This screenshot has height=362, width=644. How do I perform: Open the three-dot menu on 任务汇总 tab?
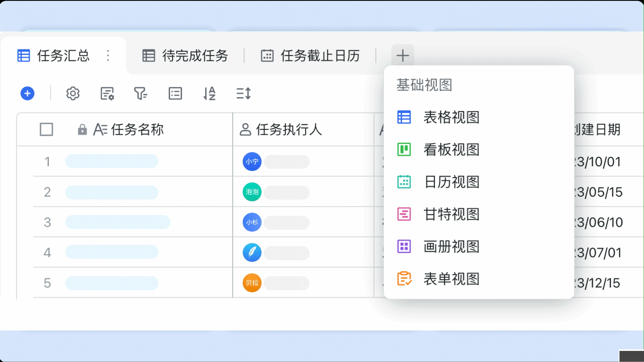pos(108,56)
